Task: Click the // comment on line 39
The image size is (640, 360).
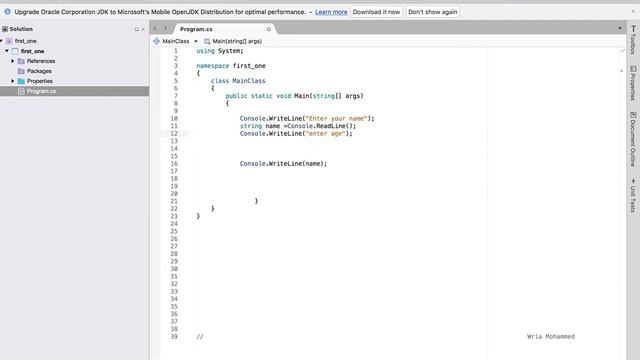Action: point(200,337)
